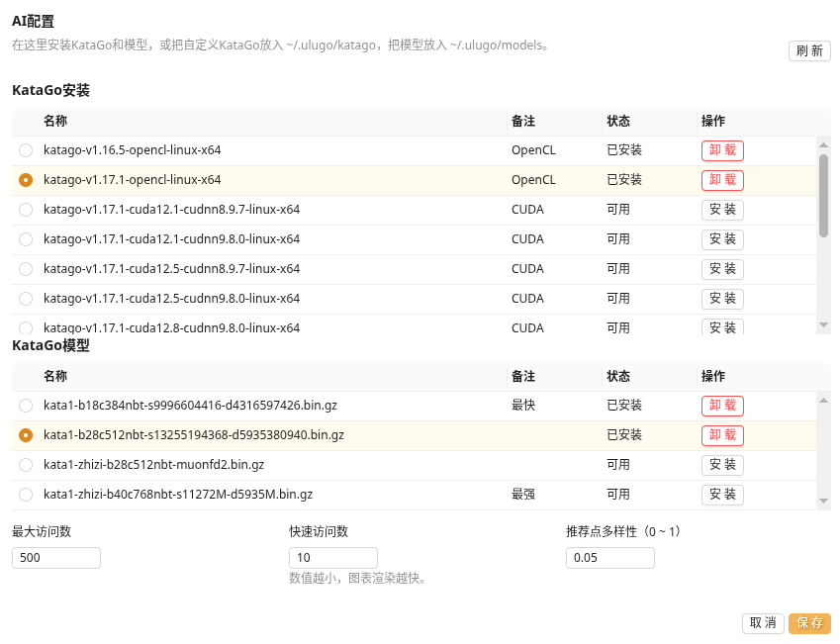Screen dimensions: 840x644
Task: Install katago-v1.17.1-cuda12.5-cudnn8.9.7
Action: click(x=722, y=269)
